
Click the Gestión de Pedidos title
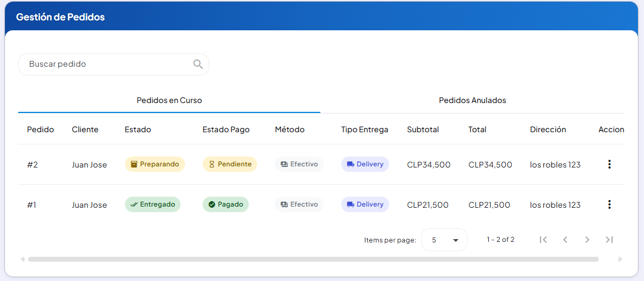[61, 17]
